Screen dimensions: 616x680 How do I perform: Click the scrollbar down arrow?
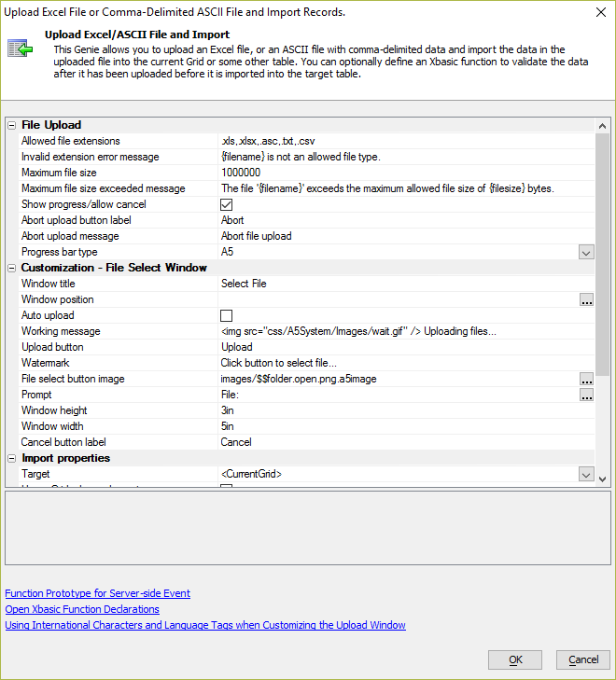point(602,479)
